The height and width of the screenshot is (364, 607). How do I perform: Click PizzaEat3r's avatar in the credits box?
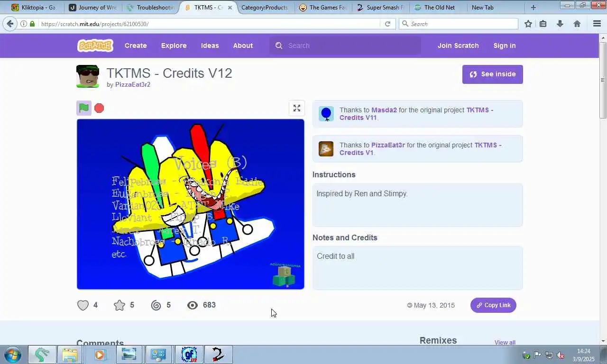tap(326, 149)
